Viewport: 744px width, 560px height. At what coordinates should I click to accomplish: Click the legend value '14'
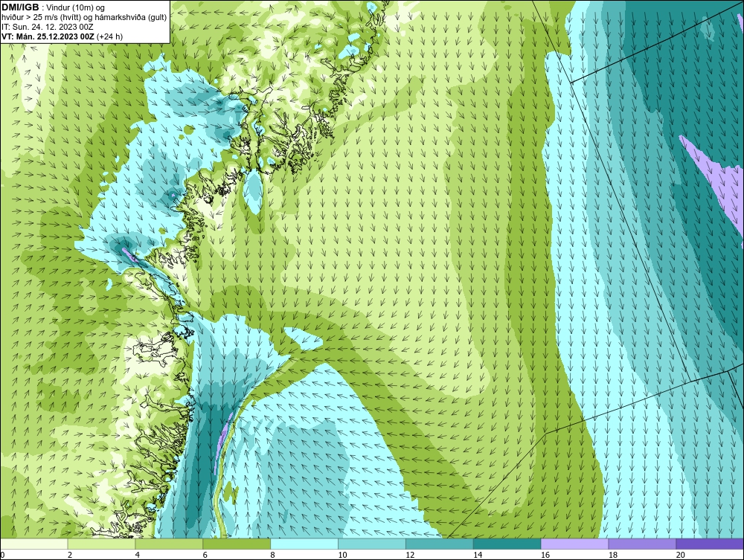(x=478, y=555)
